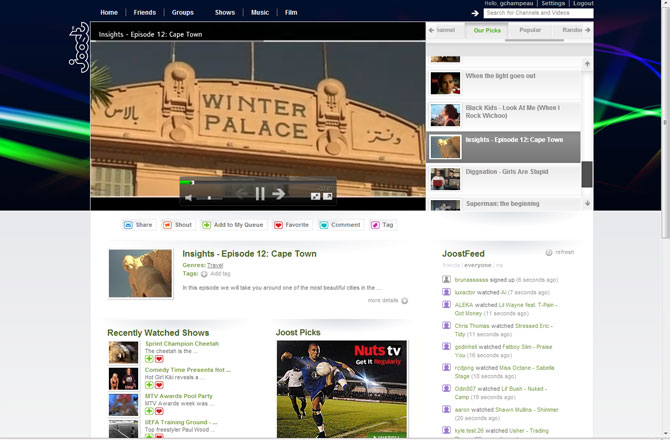The height and width of the screenshot is (440, 670).
Task: Click the Add tag icon
Action: (x=204, y=274)
